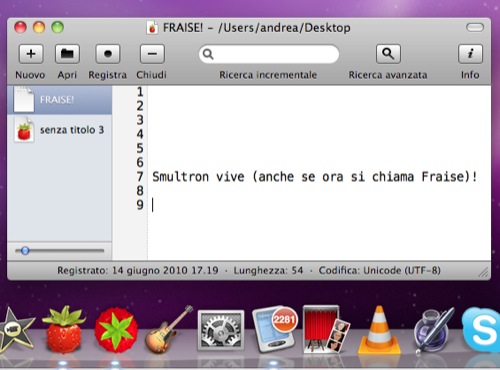The height and width of the screenshot is (370, 500).
Task: Open inkwell and pen Dock icon
Action: [x=433, y=330]
